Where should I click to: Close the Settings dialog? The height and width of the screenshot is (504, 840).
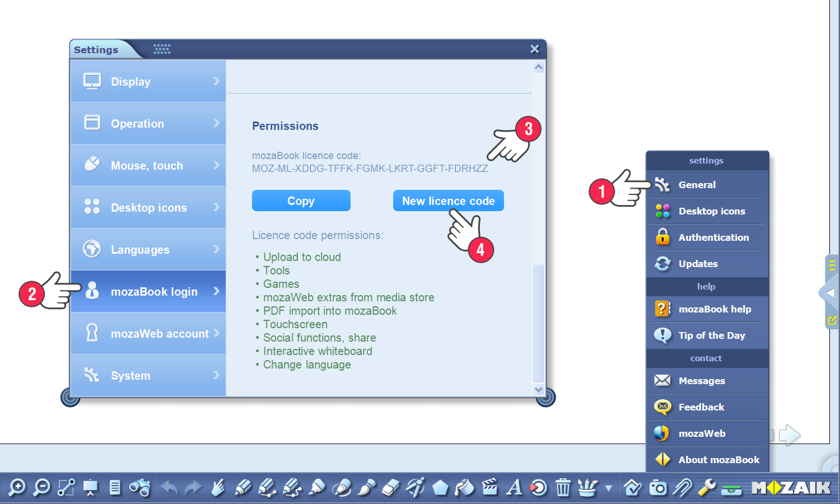coord(535,49)
